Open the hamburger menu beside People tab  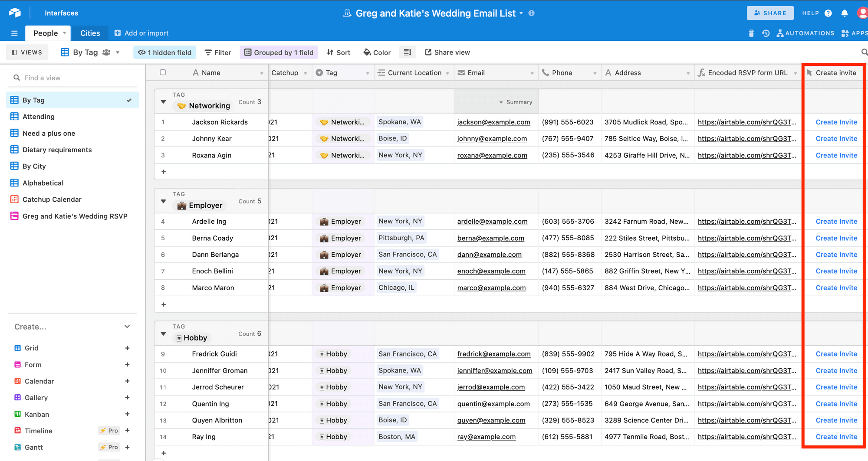(x=14, y=33)
